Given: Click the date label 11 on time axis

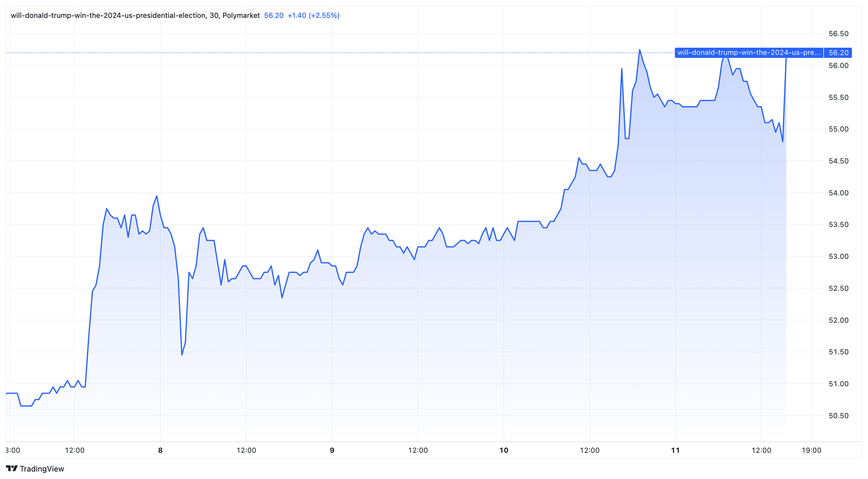Looking at the screenshot, I should click(675, 450).
